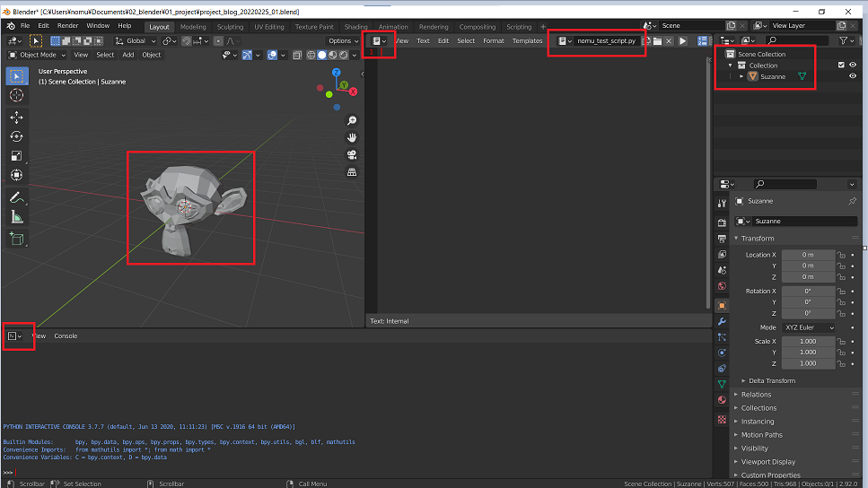868x488 pixels.
Task: Open the Render menu
Action: pyautogui.click(x=67, y=26)
